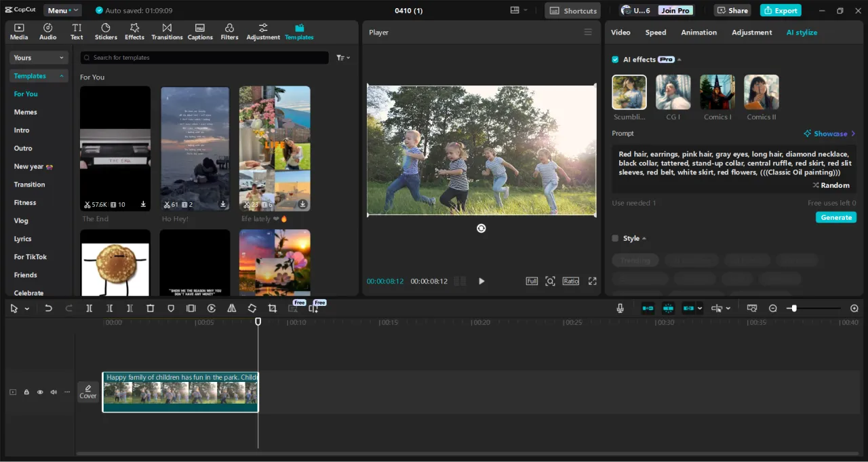Click the crop tool icon in the timeline toolbar
The image size is (868, 462).
pos(272,308)
